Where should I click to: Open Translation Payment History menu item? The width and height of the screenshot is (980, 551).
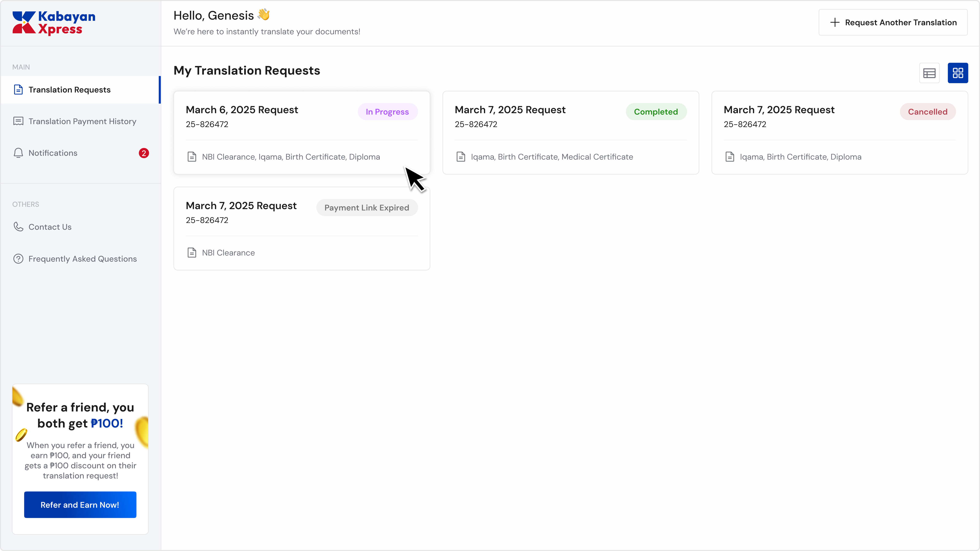pyautogui.click(x=82, y=121)
